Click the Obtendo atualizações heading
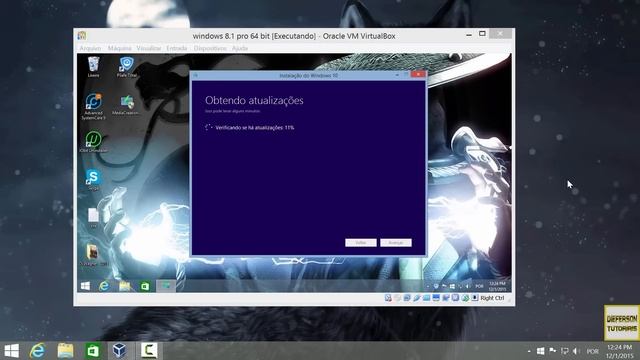The width and height of the screenshot is (640, 360). 254,100
